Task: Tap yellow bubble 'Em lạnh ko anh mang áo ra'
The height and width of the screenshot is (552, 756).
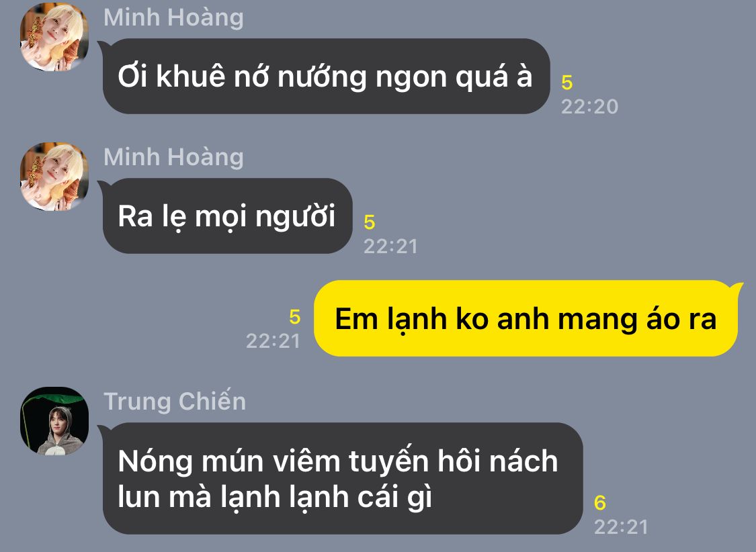Action: coord(526,318)
